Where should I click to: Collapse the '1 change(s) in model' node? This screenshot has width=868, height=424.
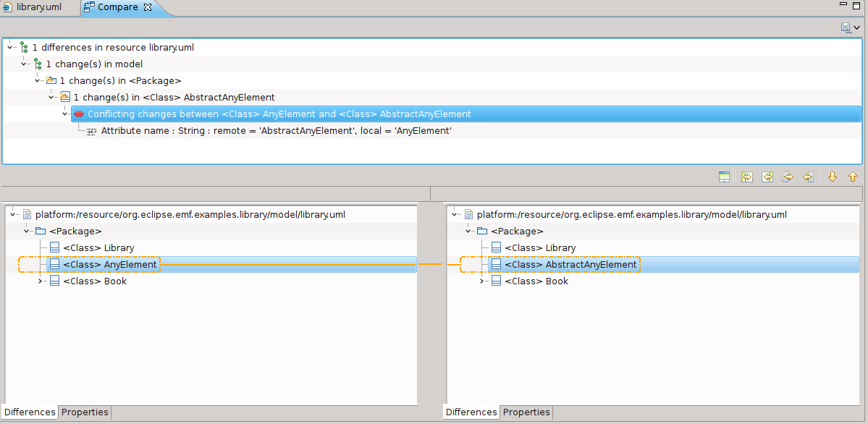tap(23, 64)
